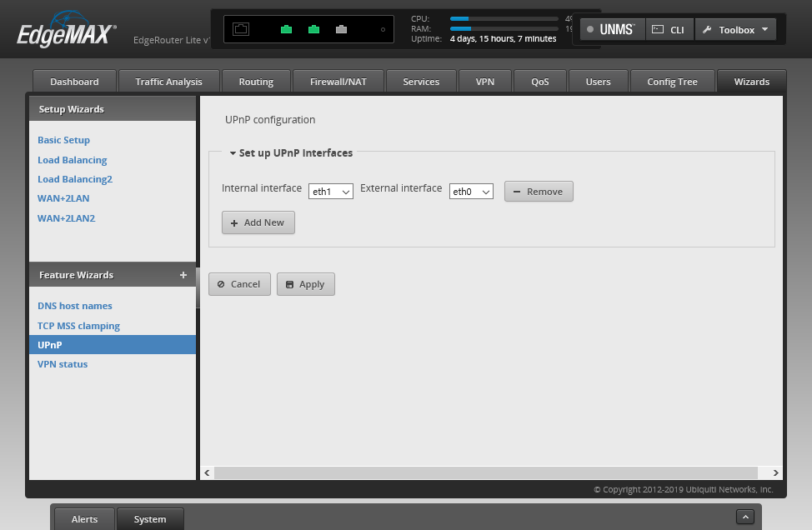
Task: Select the WAN+2LAN2 wizard
Action: pyautogui.click(x=67, y=217)
